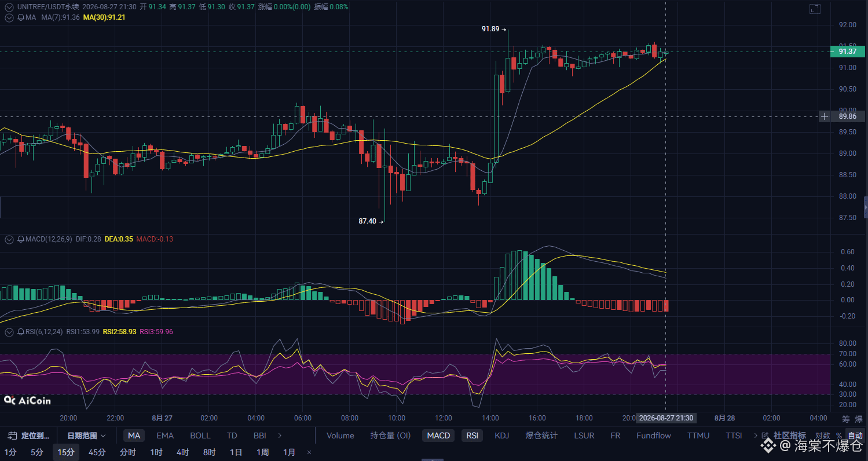Enable the LSUR indicator

point(584,436)
